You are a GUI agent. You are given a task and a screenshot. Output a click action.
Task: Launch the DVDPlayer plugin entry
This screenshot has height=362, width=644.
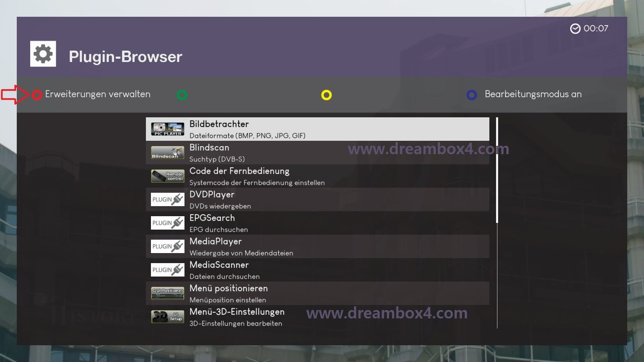click(317, 199)
